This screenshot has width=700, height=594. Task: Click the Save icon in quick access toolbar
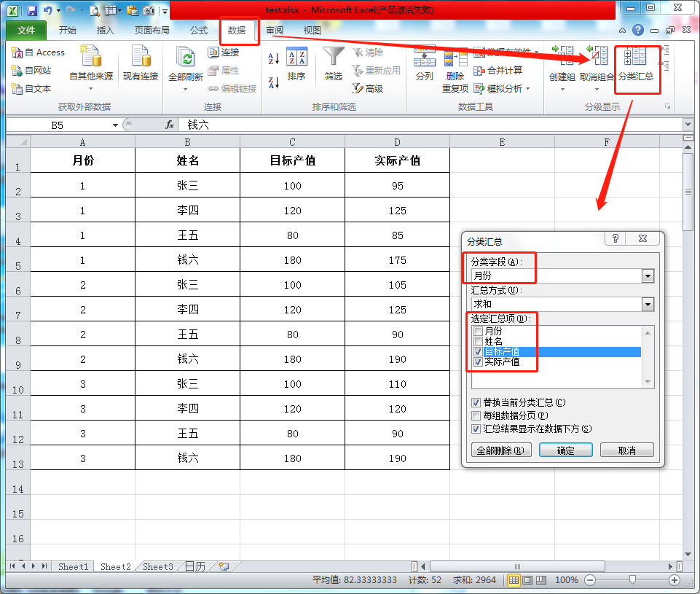tap(32, 10)
